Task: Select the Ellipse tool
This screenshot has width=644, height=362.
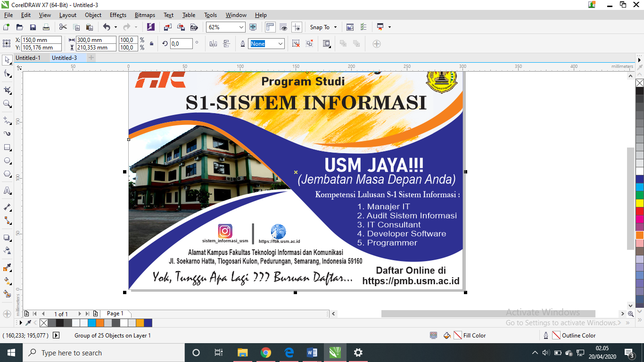Action: coord(7,161)
